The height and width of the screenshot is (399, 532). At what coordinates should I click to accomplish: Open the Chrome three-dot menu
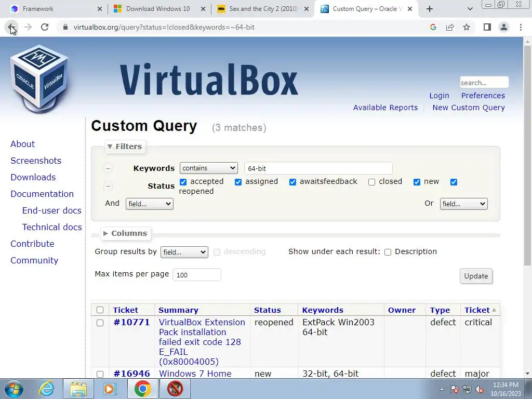click(521, 27)
